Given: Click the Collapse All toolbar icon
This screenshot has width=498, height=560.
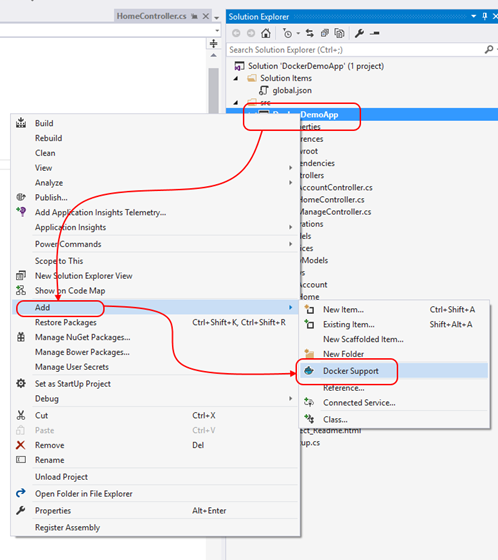Looking at the screenshot, I should click(x=324, y=33).
